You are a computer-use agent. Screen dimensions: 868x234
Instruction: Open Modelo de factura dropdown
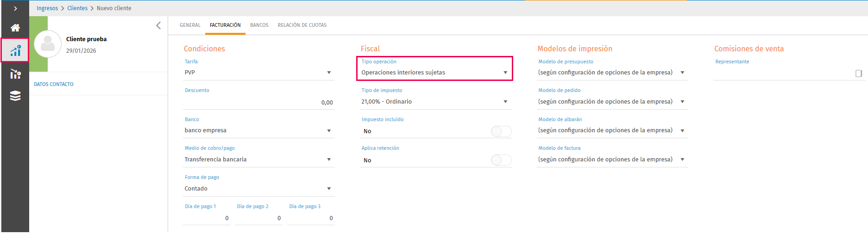[x=612, y=160]
